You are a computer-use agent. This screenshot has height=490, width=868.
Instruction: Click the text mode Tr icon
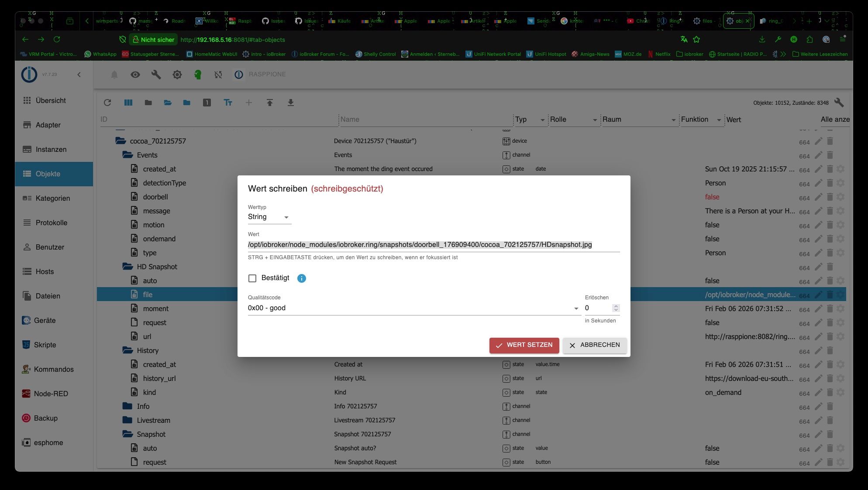(x=227, y=103)
